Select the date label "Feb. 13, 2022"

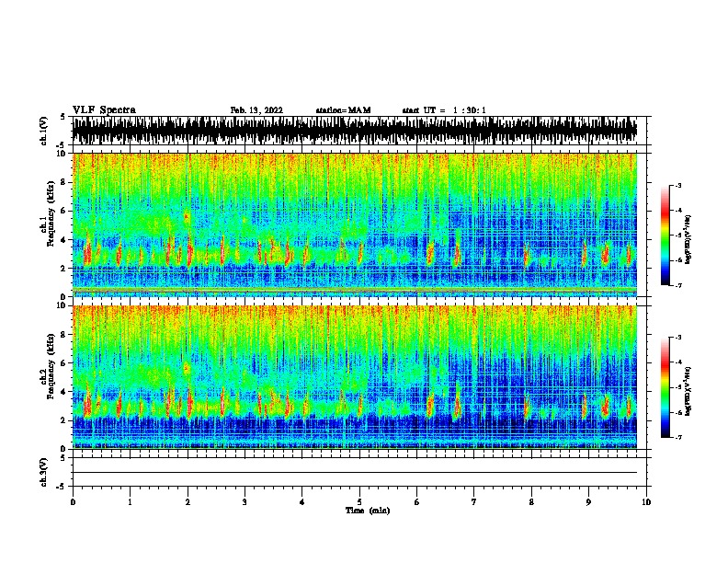256,110
